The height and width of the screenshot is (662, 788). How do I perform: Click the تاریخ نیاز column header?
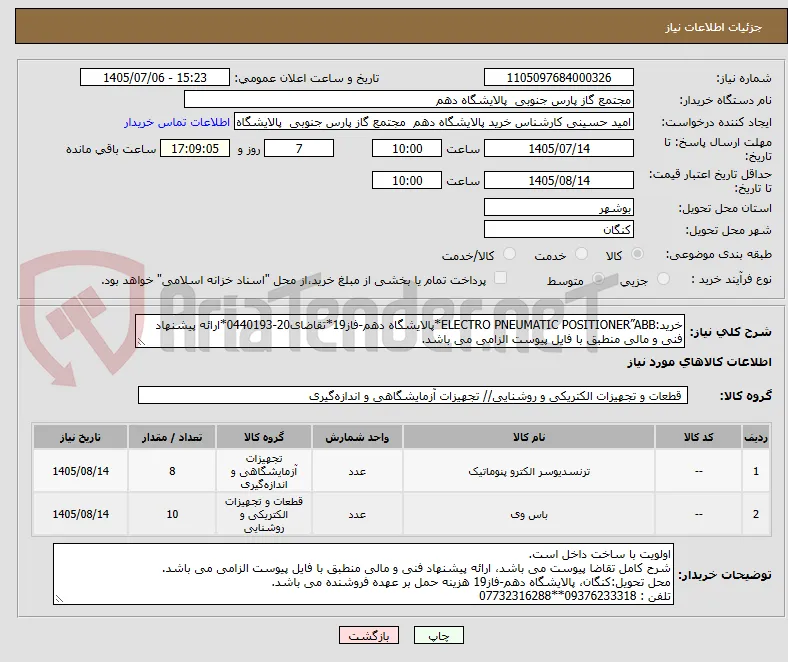pos(80,437)
